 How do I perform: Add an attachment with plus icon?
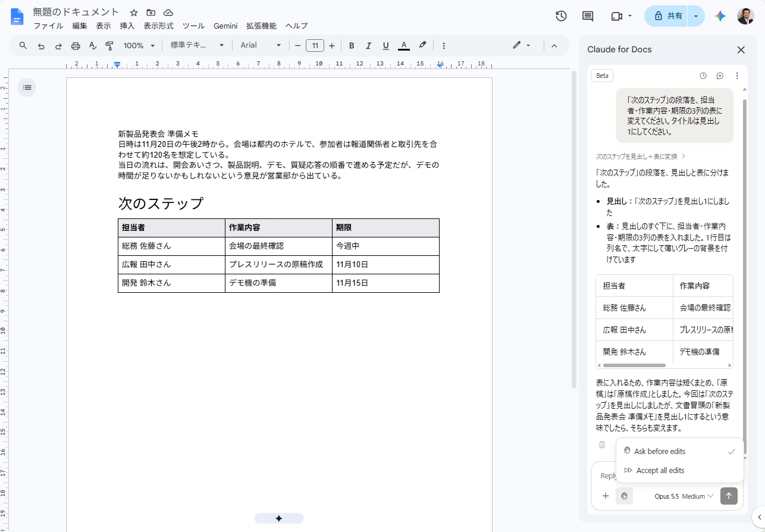coord(606,496)
